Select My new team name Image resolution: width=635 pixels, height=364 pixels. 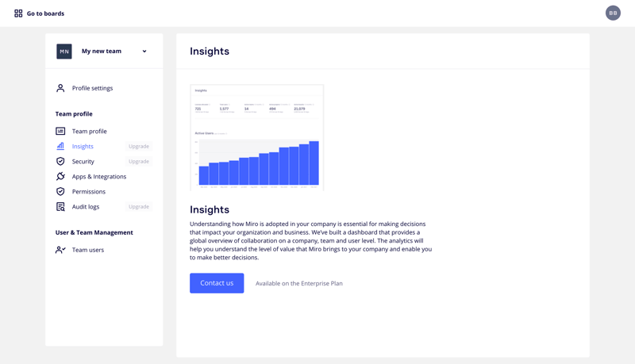pos(102,51)
